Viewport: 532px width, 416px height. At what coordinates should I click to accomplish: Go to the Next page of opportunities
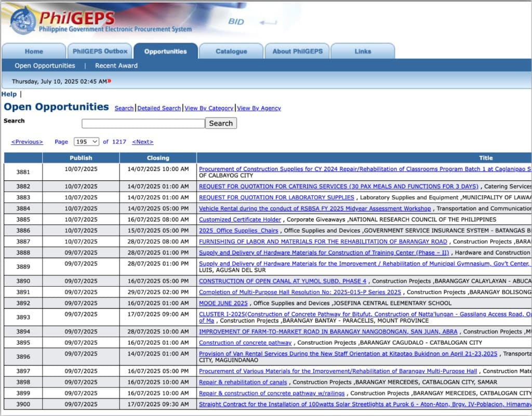tap(142, 141)
